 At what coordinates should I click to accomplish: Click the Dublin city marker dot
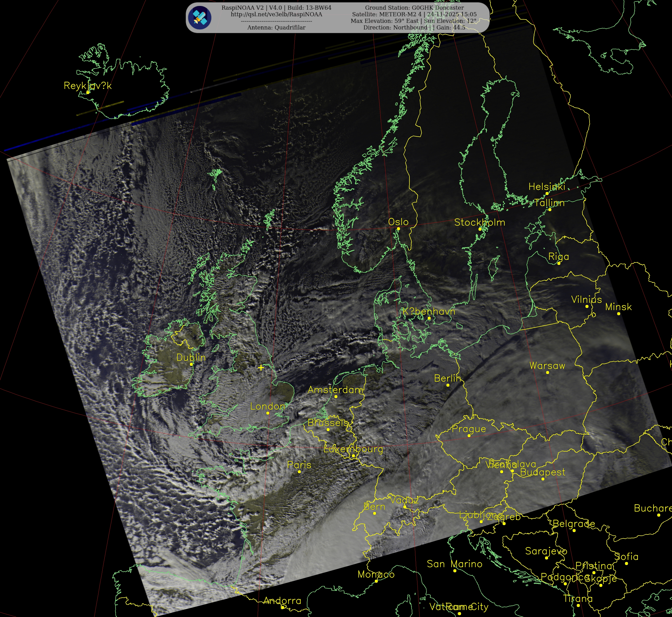pos(191,364)
